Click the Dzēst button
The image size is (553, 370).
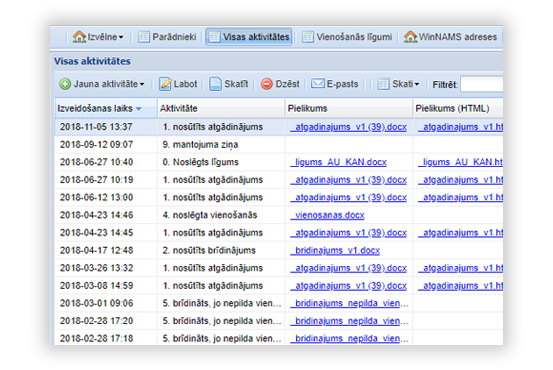pos(280,84)
